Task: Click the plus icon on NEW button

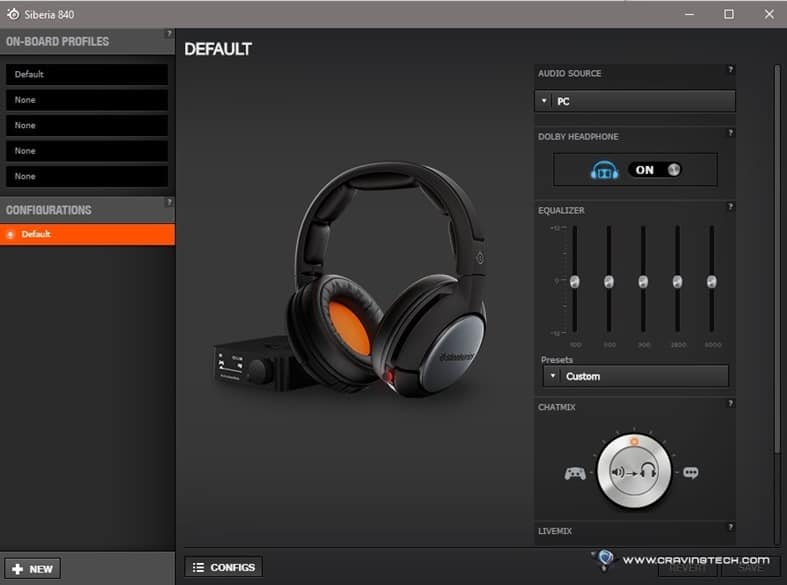Action: coord(18,569)
